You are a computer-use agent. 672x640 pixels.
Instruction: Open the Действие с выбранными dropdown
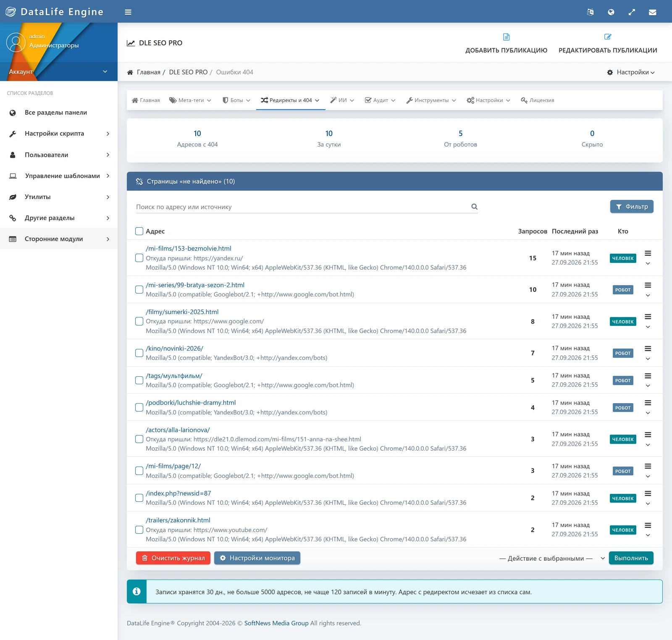[551, 558]
